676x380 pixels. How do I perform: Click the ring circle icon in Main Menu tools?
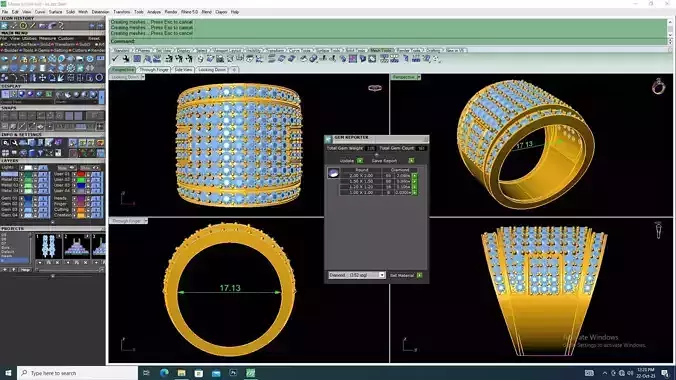pyautogui.click(x=99, y=78)
